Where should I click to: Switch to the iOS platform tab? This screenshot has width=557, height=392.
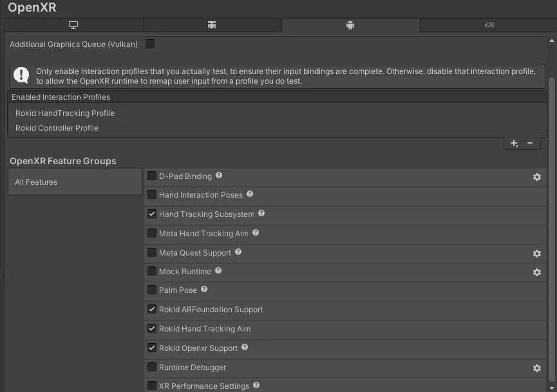click(x=489, y=25)
